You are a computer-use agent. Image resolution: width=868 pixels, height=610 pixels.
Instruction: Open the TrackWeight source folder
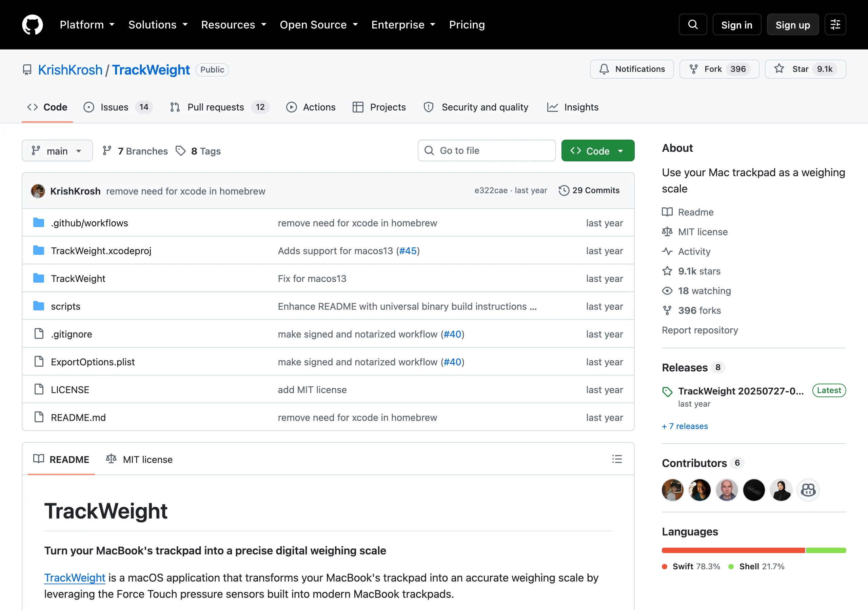tap(78, 278)
